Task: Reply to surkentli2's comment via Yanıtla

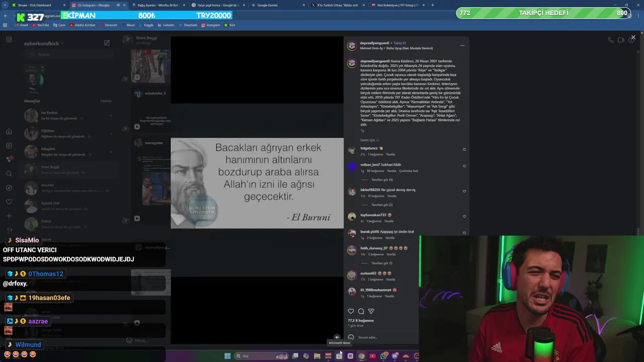Action: pos(390,280)
